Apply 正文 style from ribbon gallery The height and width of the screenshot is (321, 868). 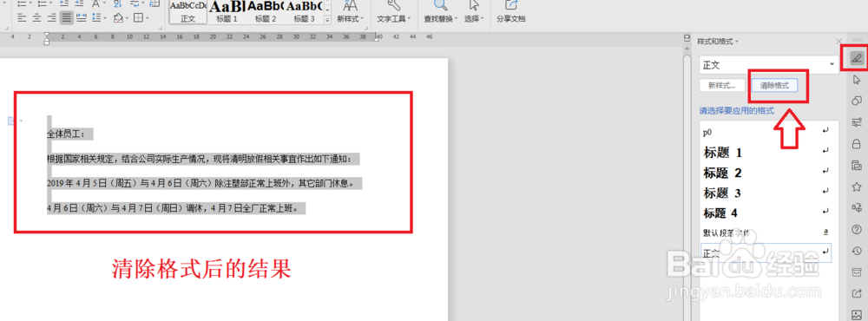[x=188, y=11]
